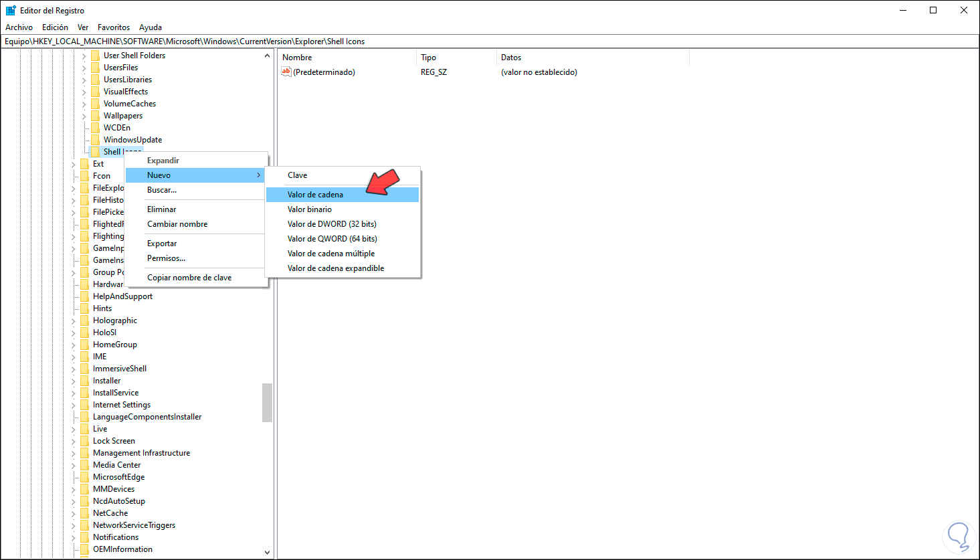Click the WindowsUpdate folder icon
The width and height of the screenshot is (980, 560).
pyautogui.click(x=96, y=139)
